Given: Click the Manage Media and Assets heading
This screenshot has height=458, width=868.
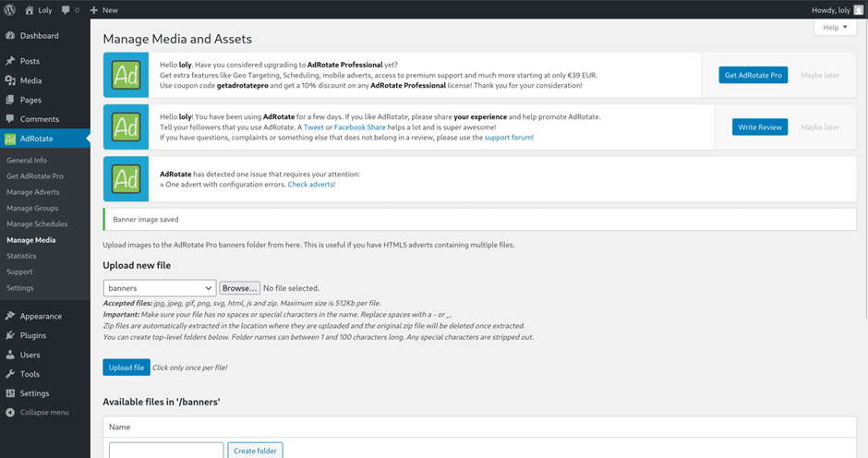Looking at the screenshot, I should tap(177, 39).
